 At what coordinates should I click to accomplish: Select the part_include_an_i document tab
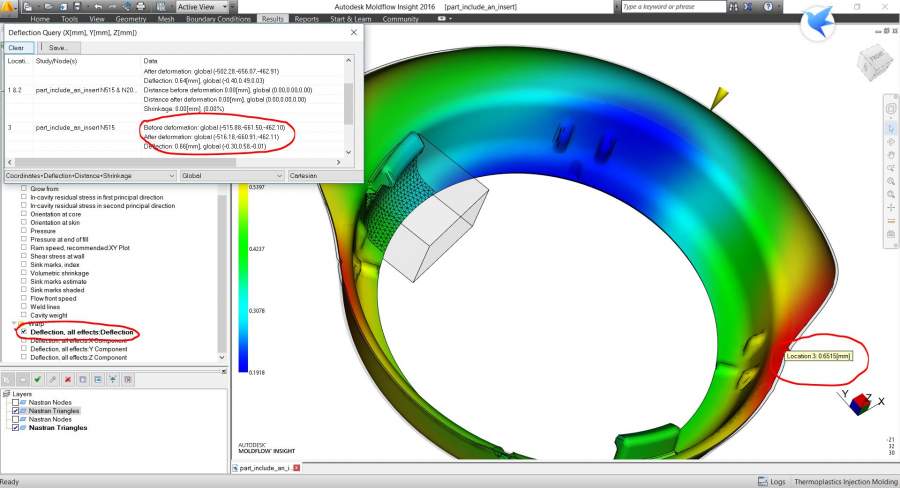(264, 468)
